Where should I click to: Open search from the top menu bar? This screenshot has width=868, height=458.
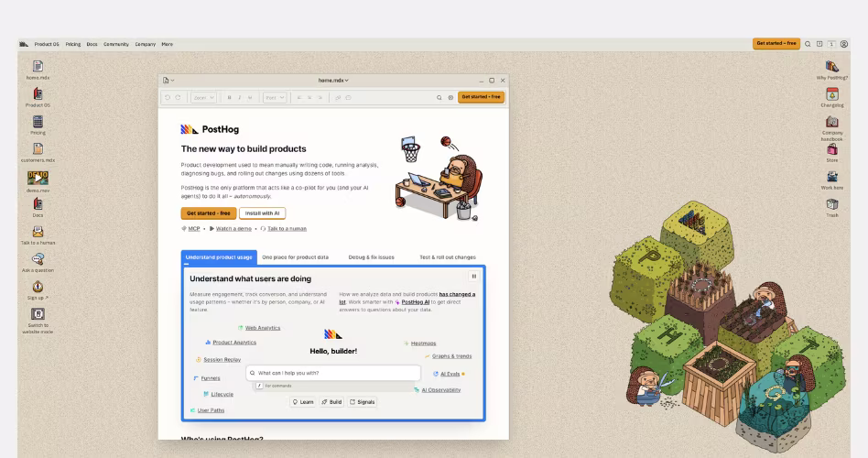point(808,44)
